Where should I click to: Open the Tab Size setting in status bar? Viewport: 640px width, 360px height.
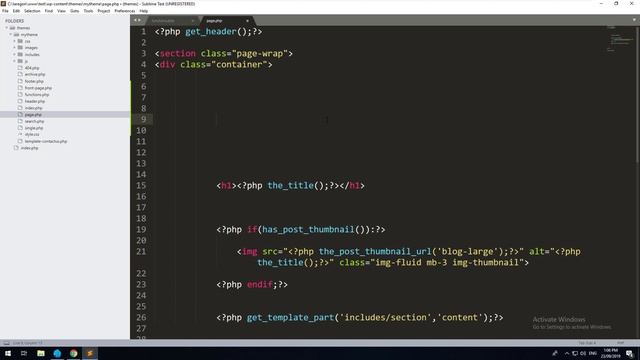pyautogui.click(x=587, y=343)
